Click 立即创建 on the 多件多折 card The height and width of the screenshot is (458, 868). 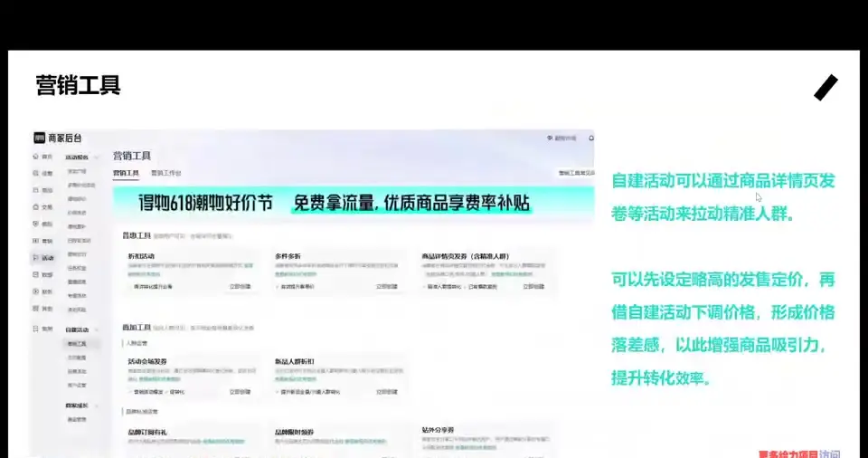(387, 286)
